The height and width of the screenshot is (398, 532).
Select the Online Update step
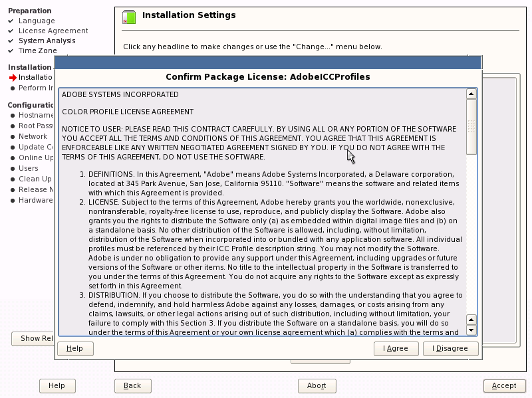tap(36, 157)
